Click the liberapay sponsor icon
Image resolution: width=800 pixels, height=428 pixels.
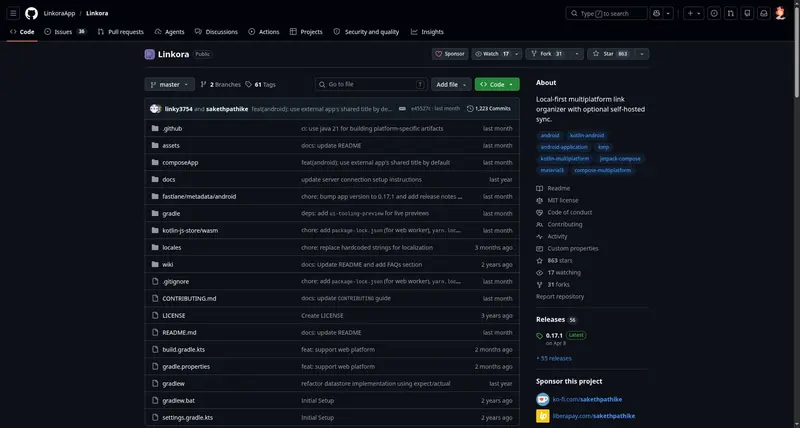542,416
